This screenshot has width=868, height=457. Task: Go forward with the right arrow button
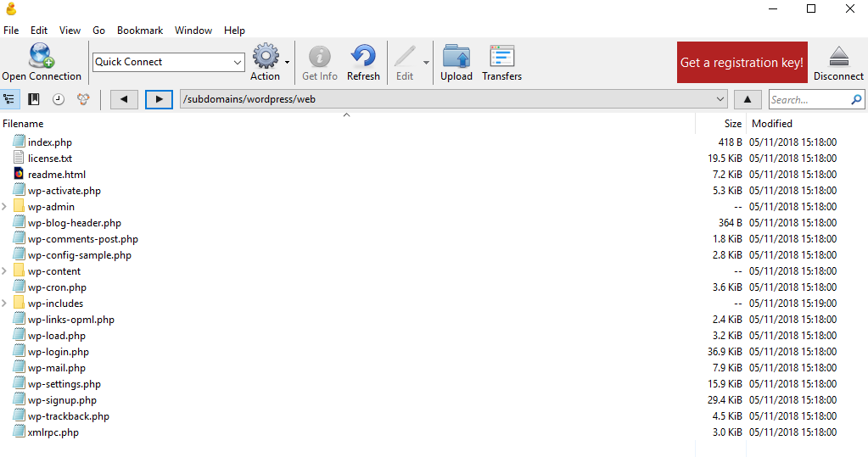159,99
